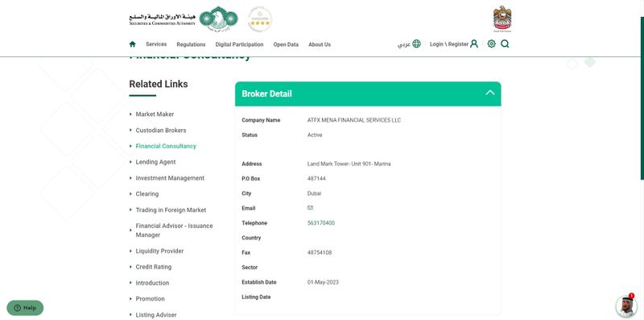Open the Clearing link

(x=147, y=193)
